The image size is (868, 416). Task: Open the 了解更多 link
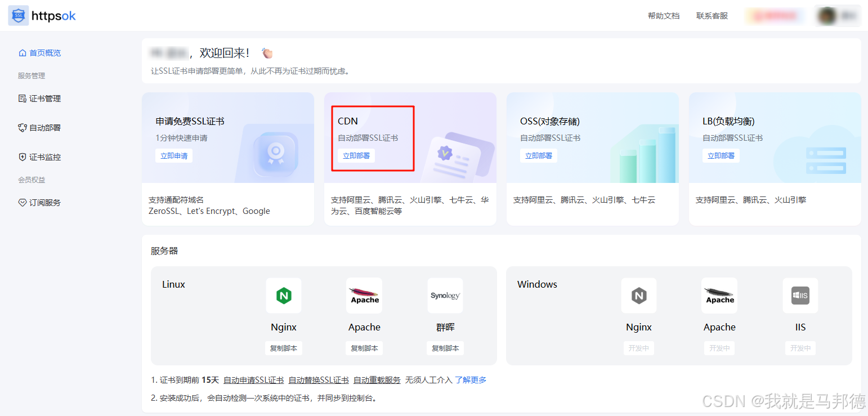point(471,380)
